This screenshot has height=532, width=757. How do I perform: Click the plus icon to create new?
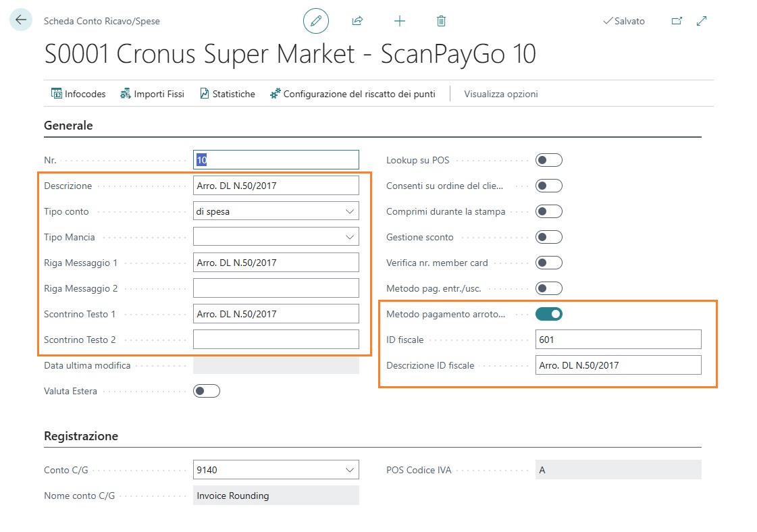400,21
